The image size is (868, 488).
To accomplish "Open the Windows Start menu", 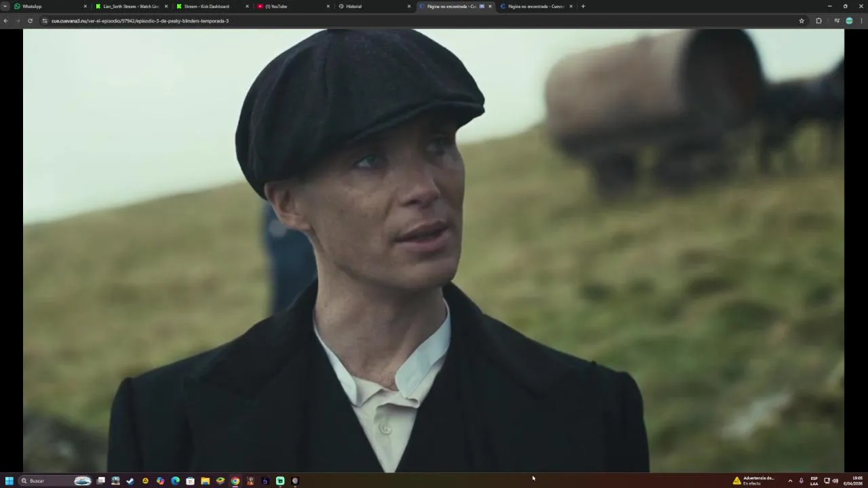I will [x=9, y=481].
